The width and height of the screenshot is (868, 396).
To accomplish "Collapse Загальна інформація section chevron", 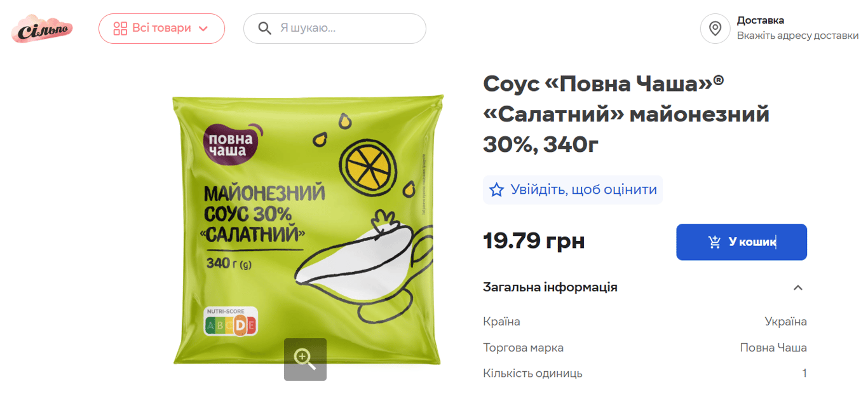I will [x=798, y=287].
